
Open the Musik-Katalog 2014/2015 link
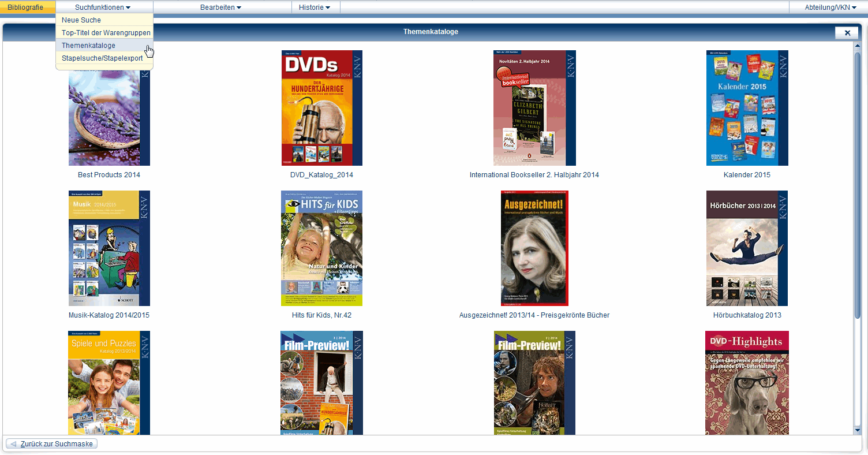point(108,315)
